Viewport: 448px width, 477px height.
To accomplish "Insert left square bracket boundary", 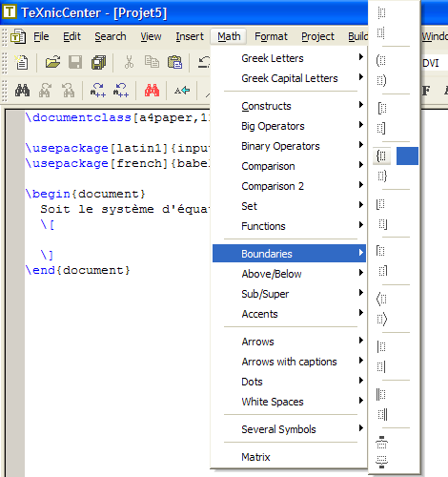I will [x=382, y=108].
